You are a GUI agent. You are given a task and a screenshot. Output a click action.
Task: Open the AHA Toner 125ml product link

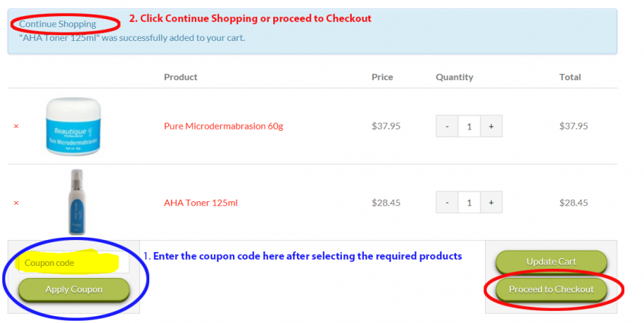(200, 203)
